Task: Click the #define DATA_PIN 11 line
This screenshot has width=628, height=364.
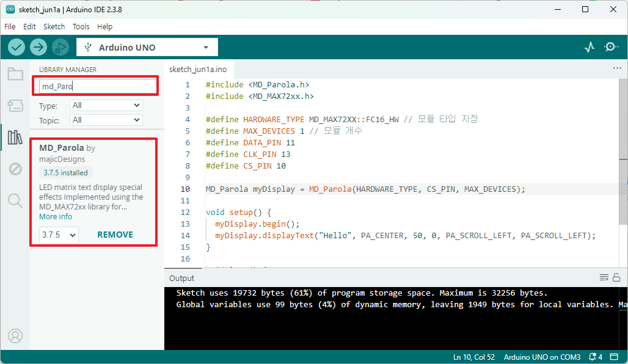Action: tap(250, 142)
